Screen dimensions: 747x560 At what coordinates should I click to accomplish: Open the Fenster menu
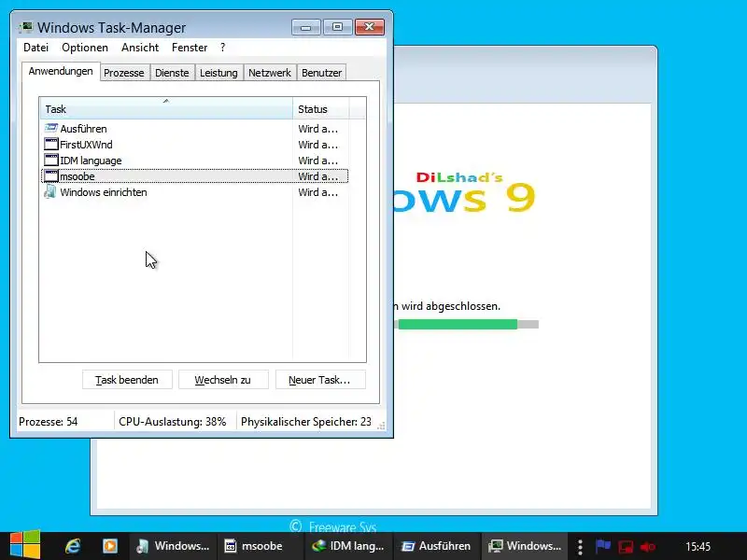coord(190,48)
